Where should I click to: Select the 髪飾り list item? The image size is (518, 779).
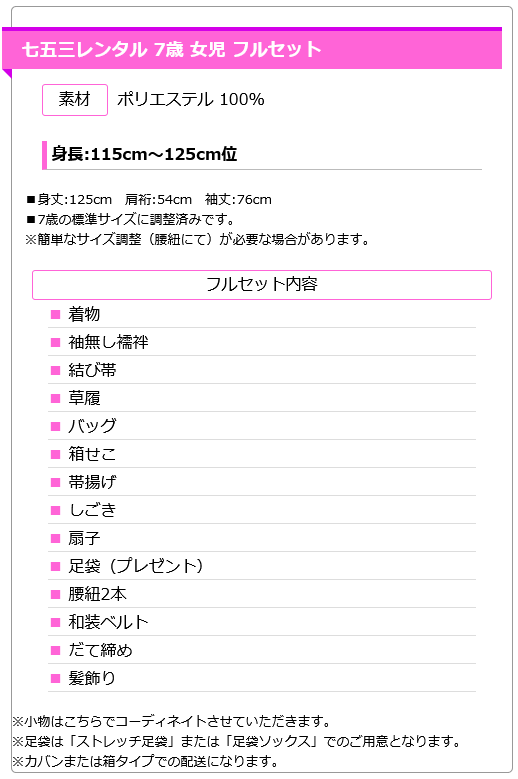click(262, 678)
